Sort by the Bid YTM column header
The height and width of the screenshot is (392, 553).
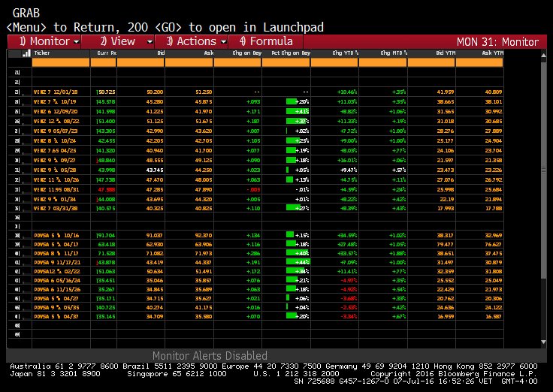pyautogui.click(x=446, y=53)
